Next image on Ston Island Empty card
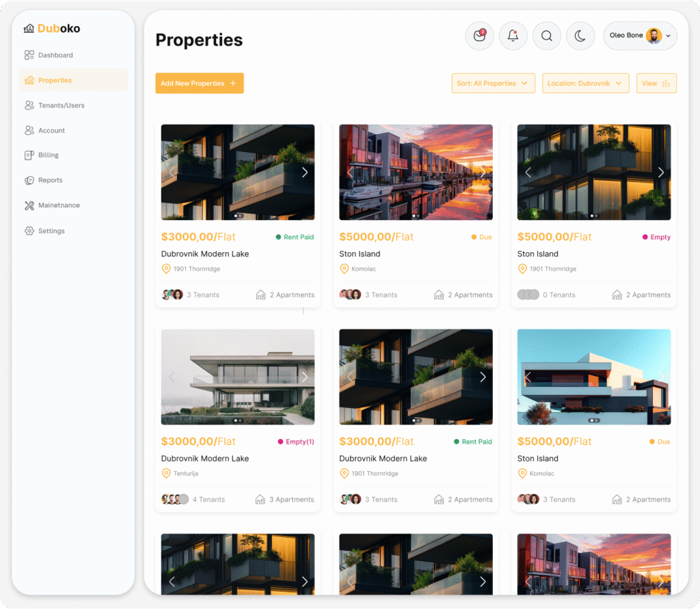 [x=661, y=172]
